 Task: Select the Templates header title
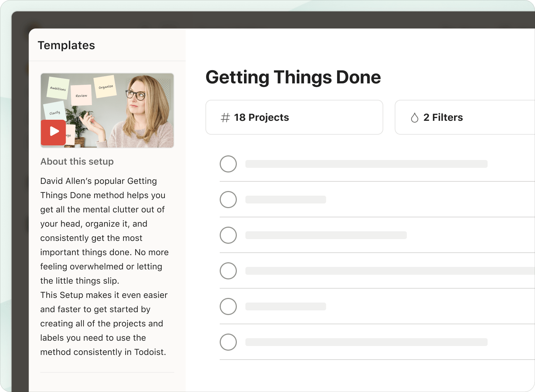[66, 45]
